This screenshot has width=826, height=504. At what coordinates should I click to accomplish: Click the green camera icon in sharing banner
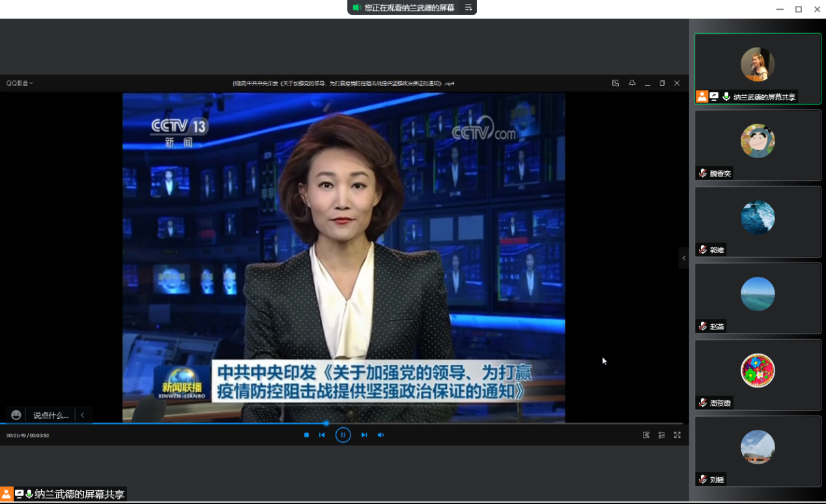click(356, 8)
